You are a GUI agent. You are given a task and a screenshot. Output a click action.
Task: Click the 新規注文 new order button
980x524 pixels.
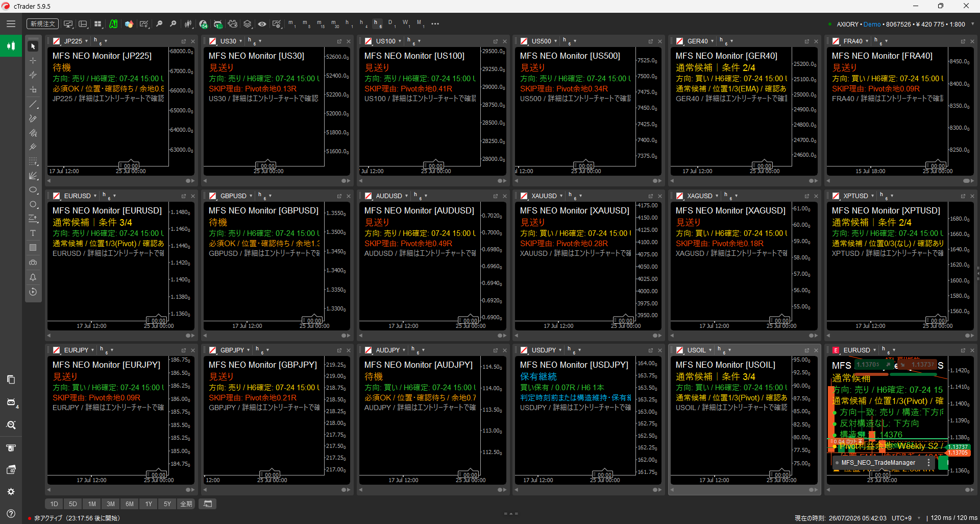coord(42,24)
